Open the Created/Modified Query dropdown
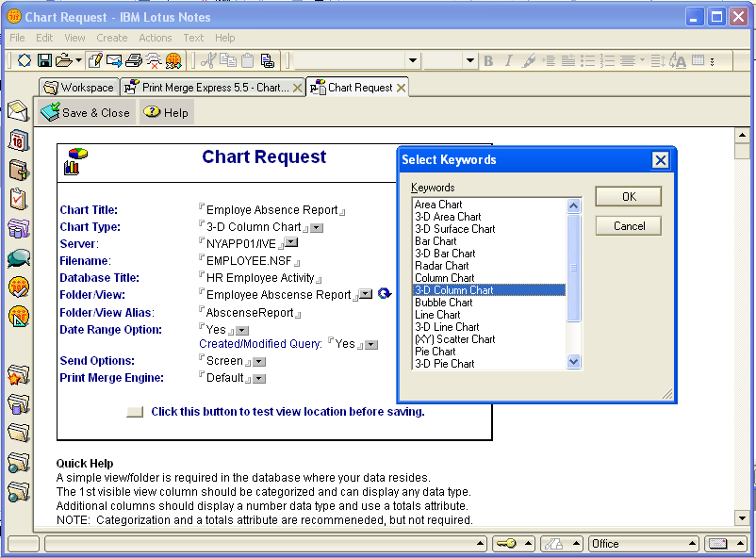This screenshot has height=558, width=756. click(371, 345)
